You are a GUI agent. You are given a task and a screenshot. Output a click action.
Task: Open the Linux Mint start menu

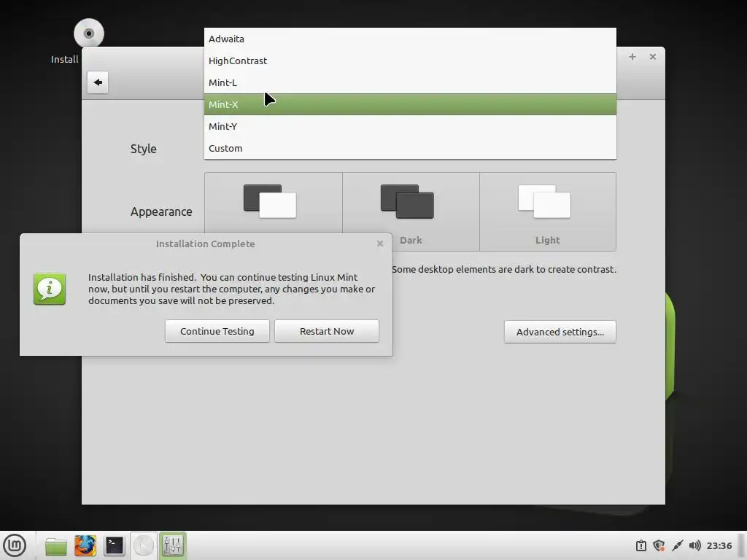coord(15,545)
